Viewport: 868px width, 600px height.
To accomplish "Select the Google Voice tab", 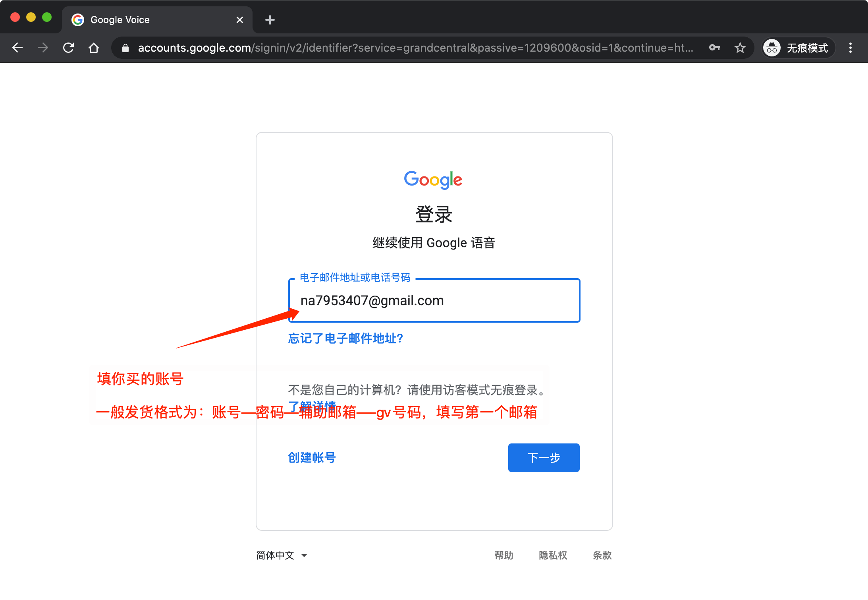I will point(157,20).
